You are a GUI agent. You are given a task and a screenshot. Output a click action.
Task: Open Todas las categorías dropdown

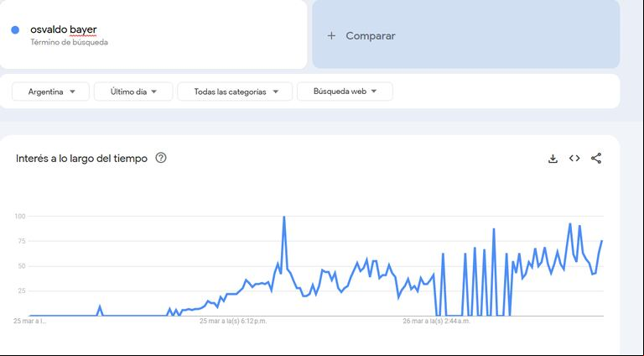tap(235, 92)
